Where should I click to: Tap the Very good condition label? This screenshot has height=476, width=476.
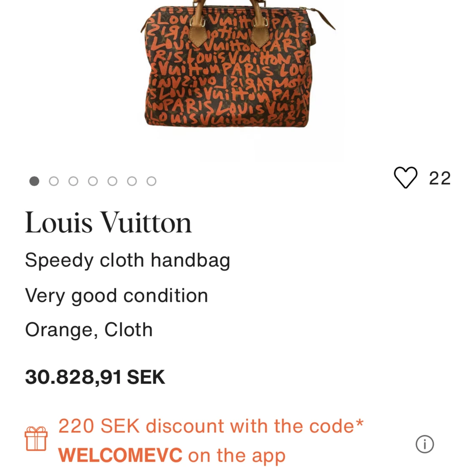117,296
